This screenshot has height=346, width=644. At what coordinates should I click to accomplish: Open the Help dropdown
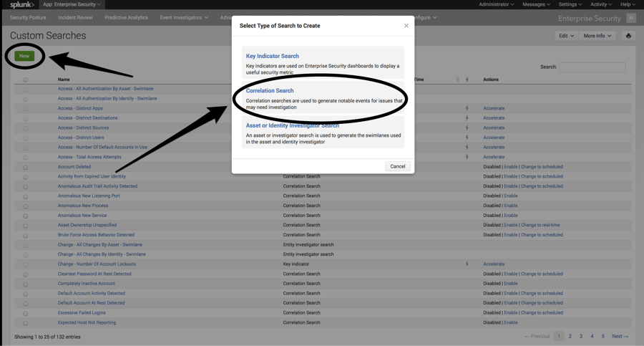pyautogui.click(x=628, y=4)
